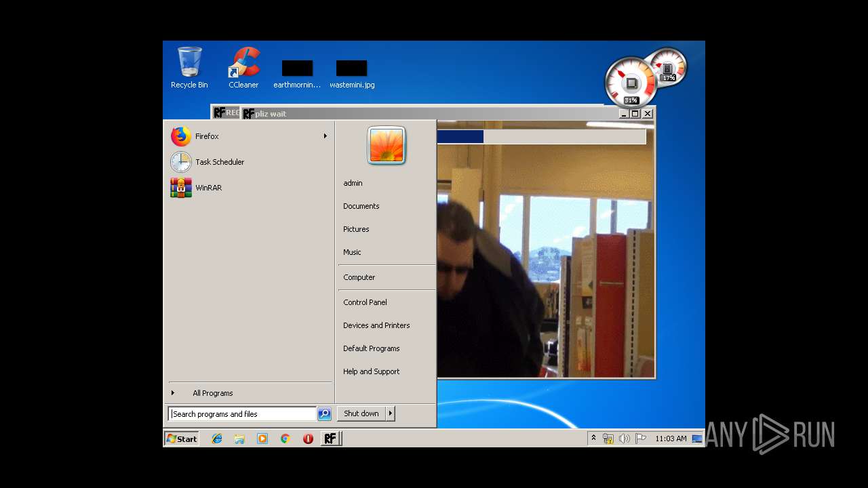Click the Start button
This screenshot has height=488, width=868.
182,439
